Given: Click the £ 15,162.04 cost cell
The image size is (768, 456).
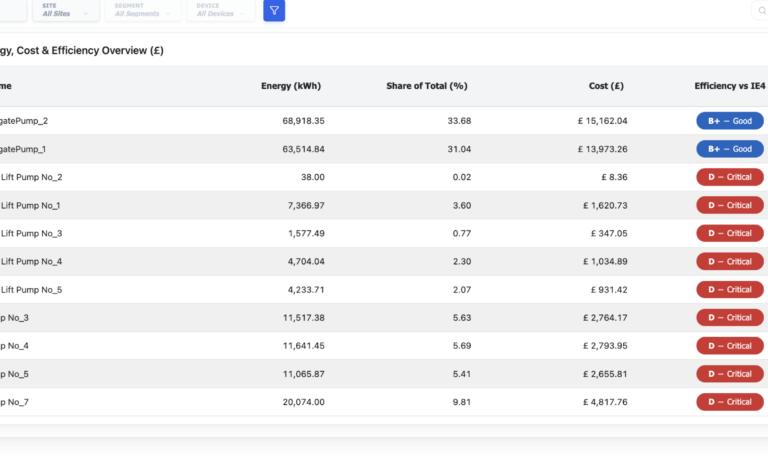Looking at the screenshot, I should click(x=602, y=121).
